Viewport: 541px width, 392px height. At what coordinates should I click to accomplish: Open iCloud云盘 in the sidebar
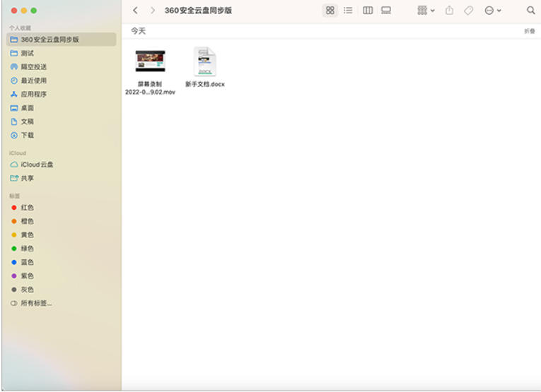[x=37, y=165]
